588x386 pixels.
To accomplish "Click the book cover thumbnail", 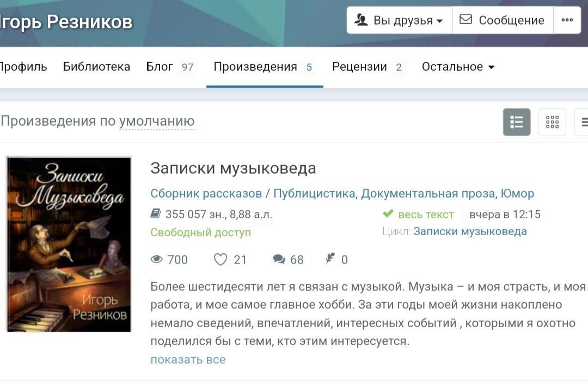I will [x=69, y=244].
